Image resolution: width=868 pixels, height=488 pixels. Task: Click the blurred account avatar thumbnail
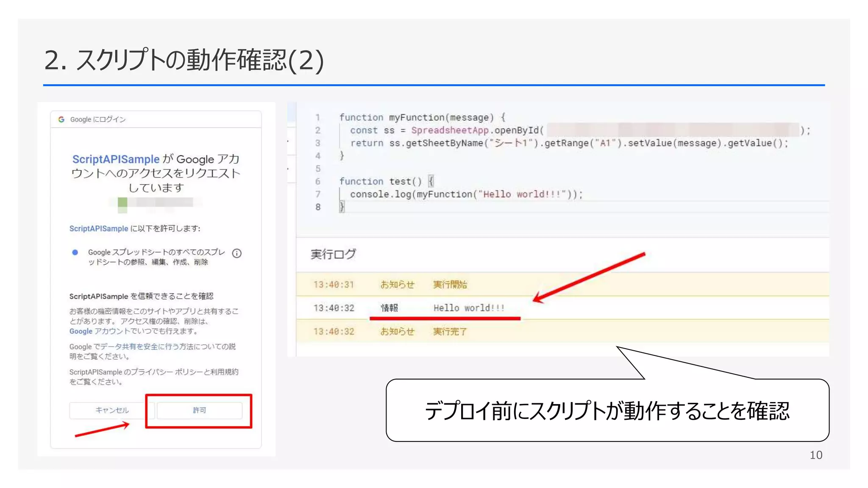[122, 203]
